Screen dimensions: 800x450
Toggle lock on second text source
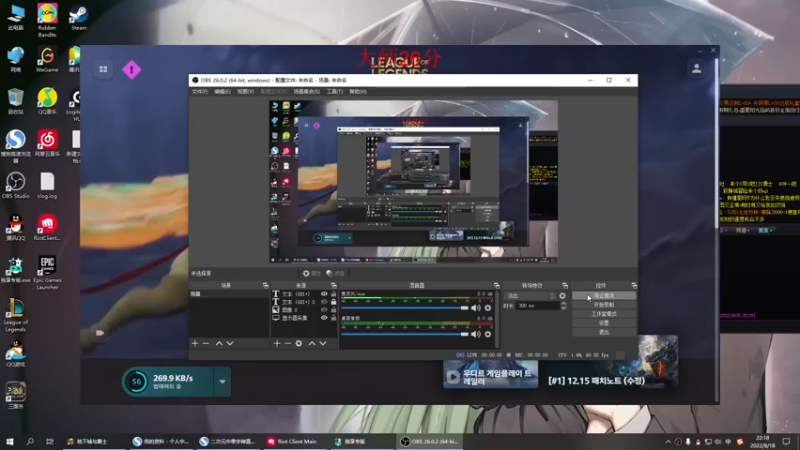[x=334, y=302]
